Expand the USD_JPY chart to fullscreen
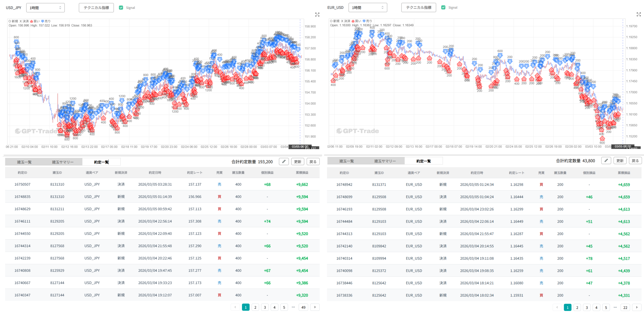This screenshot has height=313, width=644. pyautogui.click(x=317, y=15)
